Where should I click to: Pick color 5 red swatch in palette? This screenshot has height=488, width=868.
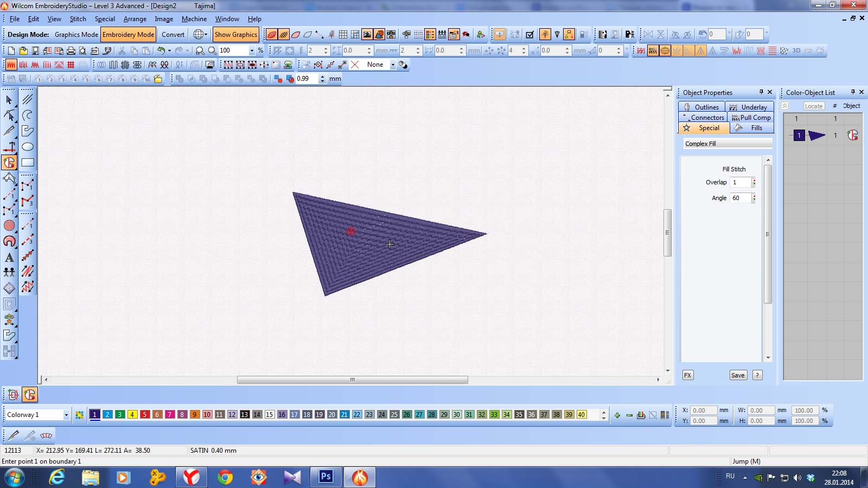click(x=144, y=415)
